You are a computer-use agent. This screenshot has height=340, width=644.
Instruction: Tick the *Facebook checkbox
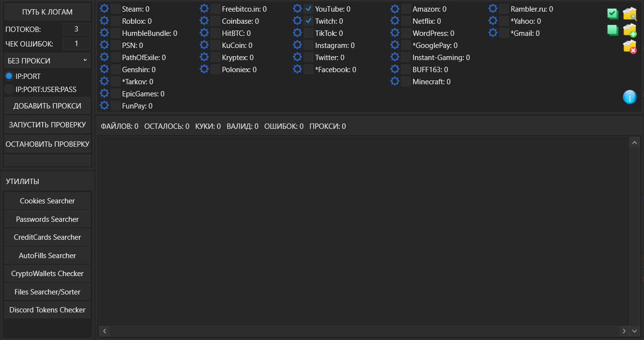[x=308, y=69]
